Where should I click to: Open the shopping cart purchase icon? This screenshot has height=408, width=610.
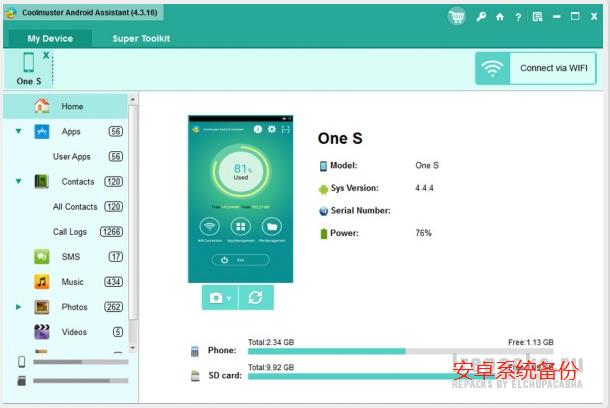[x=457, y=16]
